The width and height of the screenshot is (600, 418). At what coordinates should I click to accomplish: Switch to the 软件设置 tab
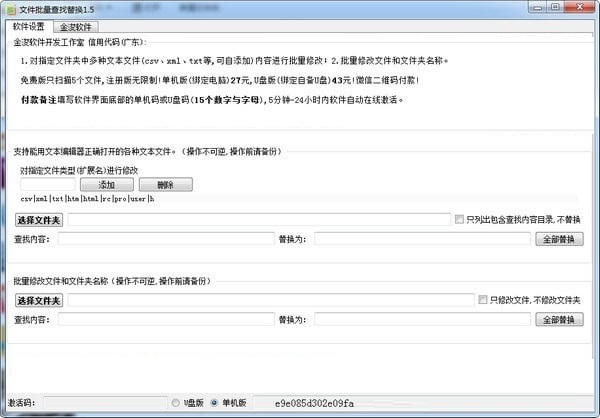28,26
